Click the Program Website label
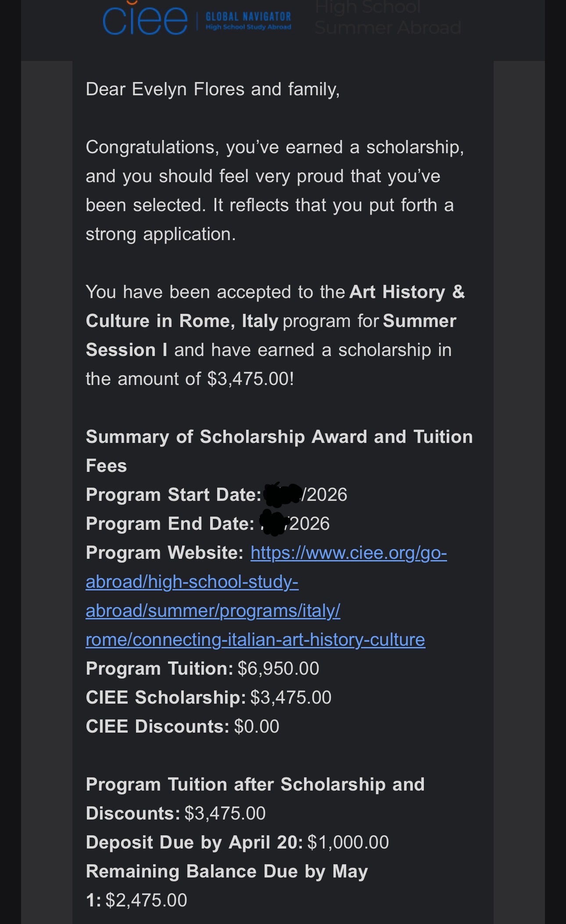The image size is (566, 924). (x=165, y=553)
